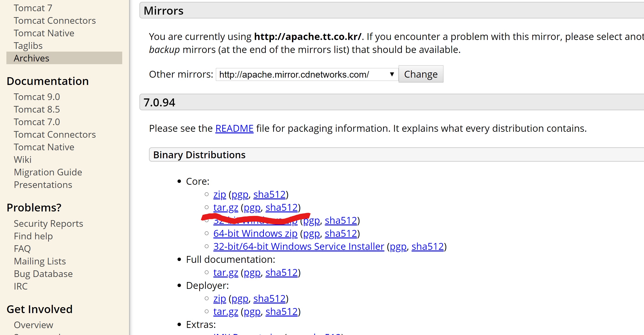
Task: Open the Migration Guide sidebar link
Action: click(x=48, y=172)
